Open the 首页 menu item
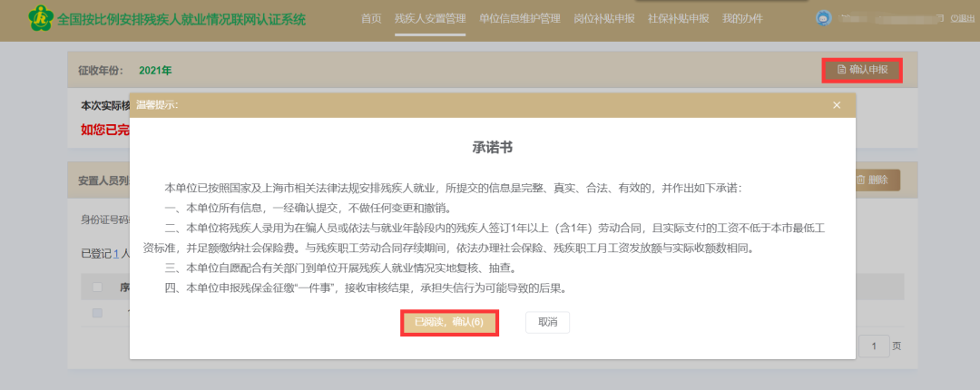The image size is (980, 390). coord(371,19)
